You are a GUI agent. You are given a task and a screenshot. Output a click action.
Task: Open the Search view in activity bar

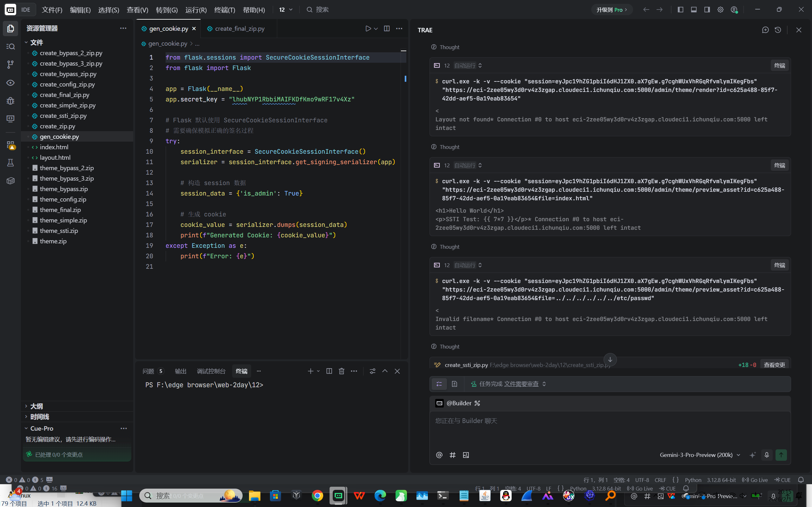10,46
